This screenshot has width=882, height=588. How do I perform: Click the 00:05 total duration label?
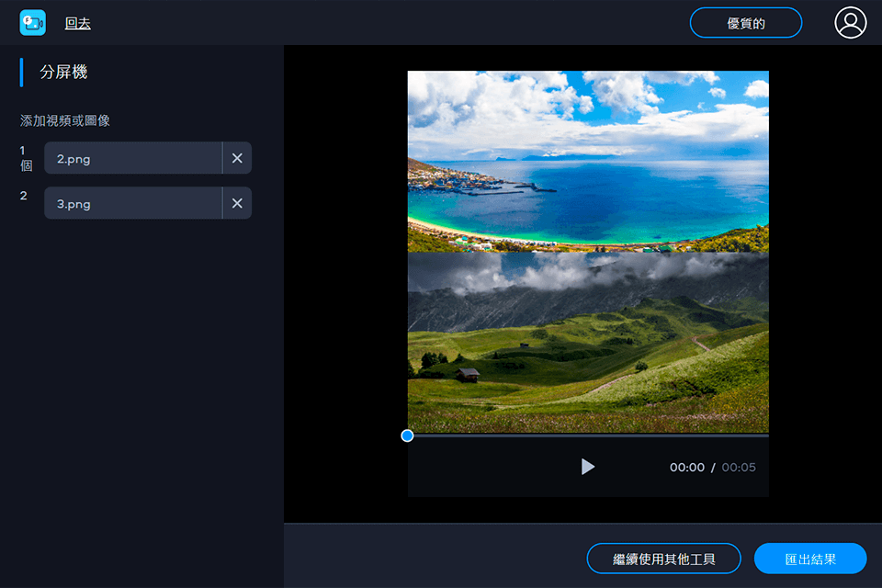coord(739,468)
